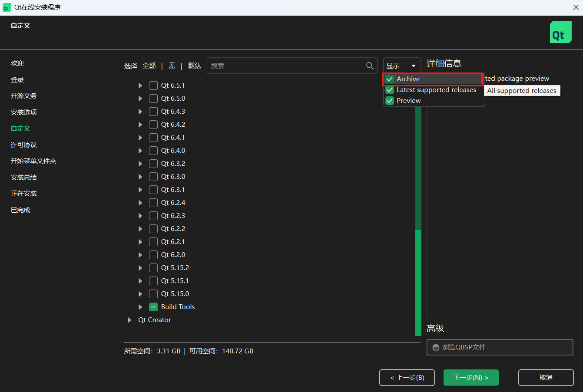Uncheck the Archive filter checkbox
Image resolution: width=583 pixels, height=392 pixels.
pyautogui.click(x=390, y=79)
